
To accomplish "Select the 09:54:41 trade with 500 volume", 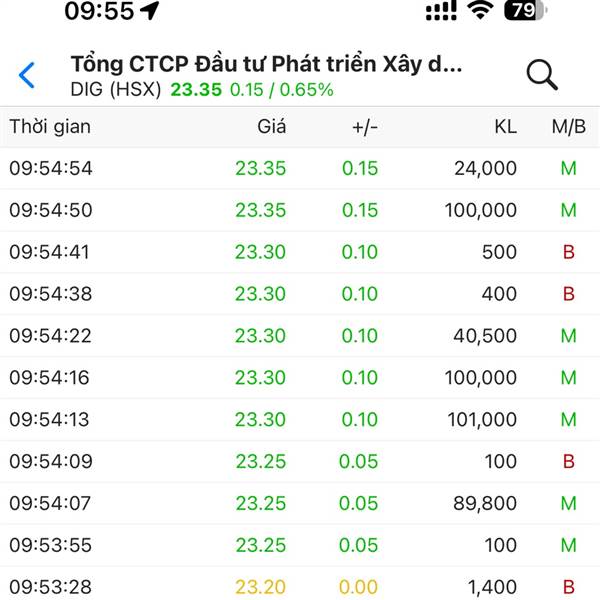I will click(x=300, y=252).
